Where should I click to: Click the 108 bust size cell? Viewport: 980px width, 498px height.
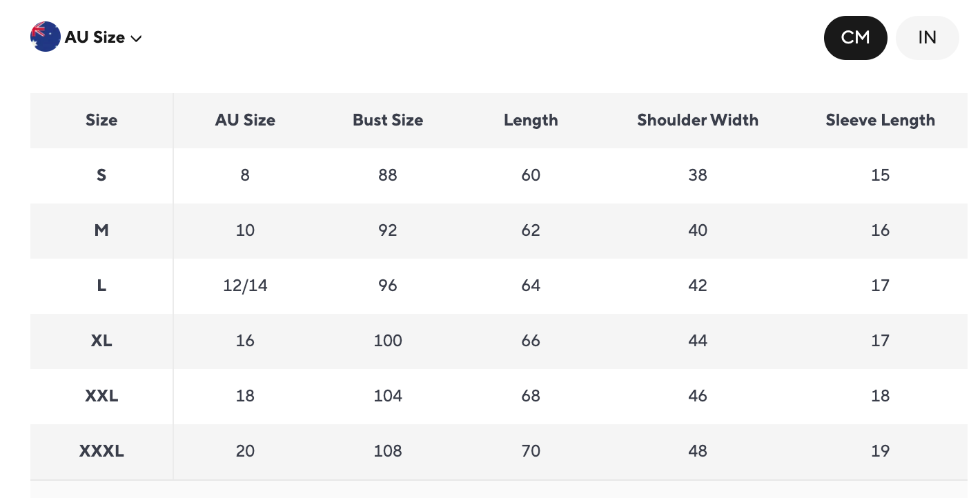pyautogui.click(x=388, y=451)
